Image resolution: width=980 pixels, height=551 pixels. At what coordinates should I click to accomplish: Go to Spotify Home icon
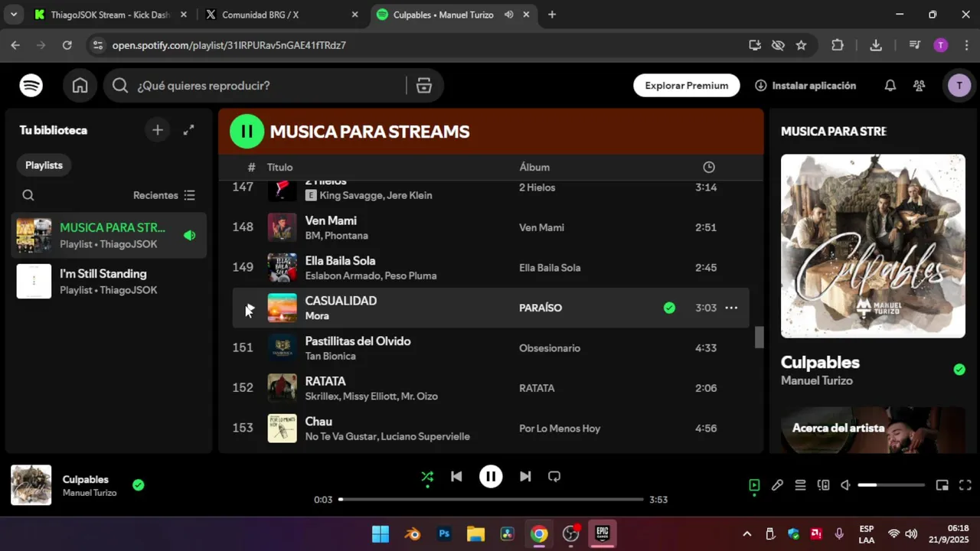(x=80, y=86)
